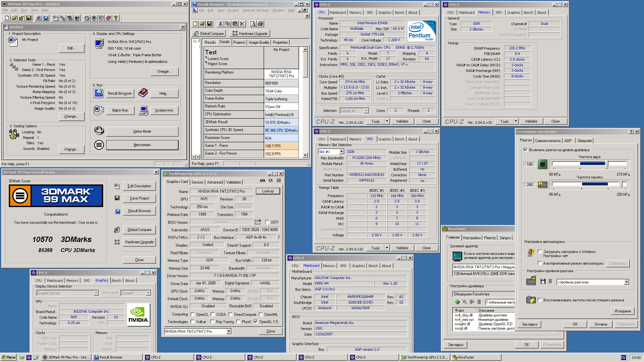644x362 pixels.
Task: Click Delete X icon in Result Browser toolbar
Action: pos(242,24)
